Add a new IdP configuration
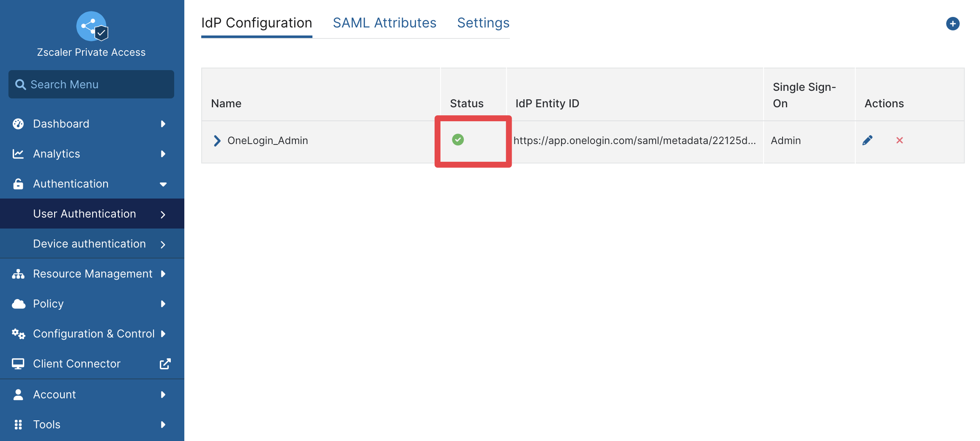This screenshot has width=980, height=441. tap(953, 24)
